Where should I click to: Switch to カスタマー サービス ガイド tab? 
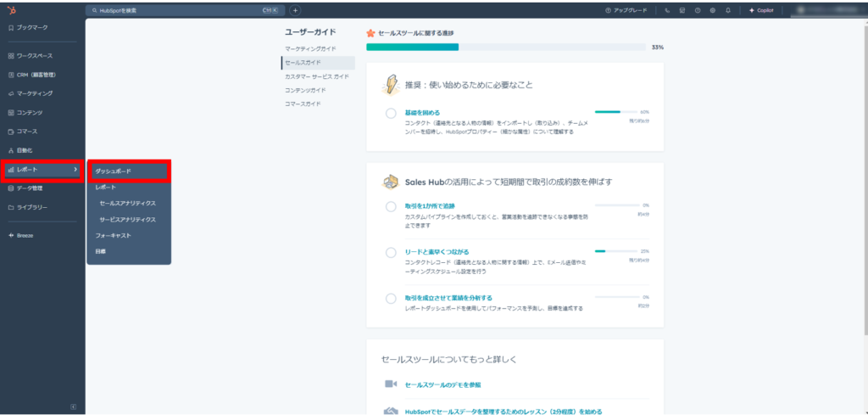[317, 76]
